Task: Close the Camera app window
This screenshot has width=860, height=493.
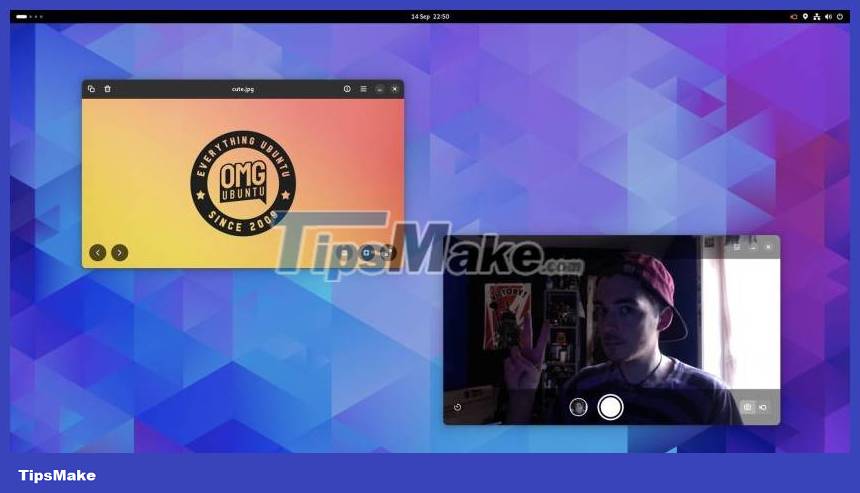Action: click(768, 247)
